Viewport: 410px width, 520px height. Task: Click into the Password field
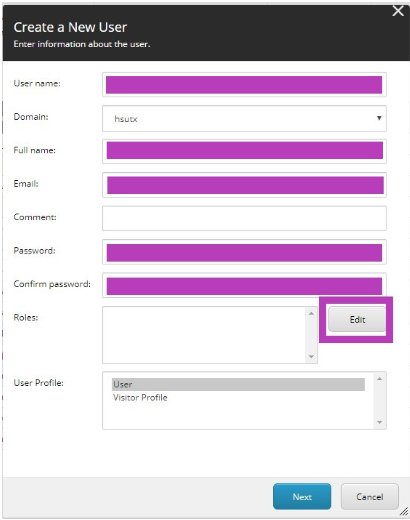click(x=244, y=252)
